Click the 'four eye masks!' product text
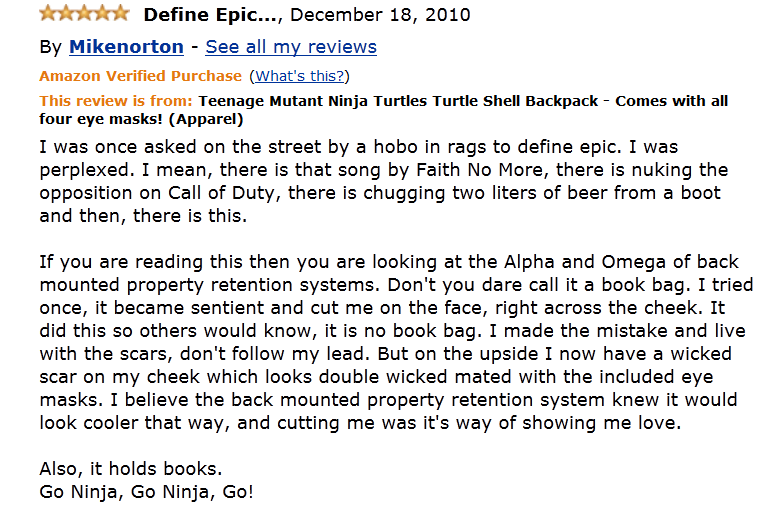 click(98, 120)
